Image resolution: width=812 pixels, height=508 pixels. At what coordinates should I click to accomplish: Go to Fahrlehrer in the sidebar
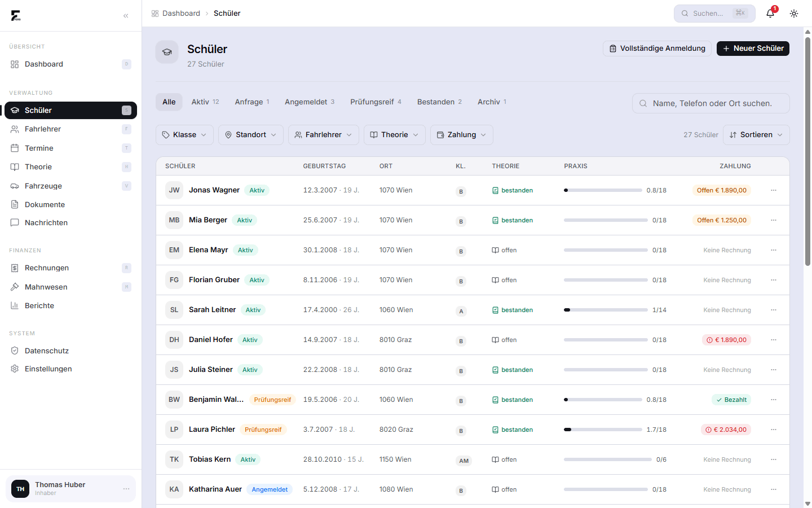70,129
